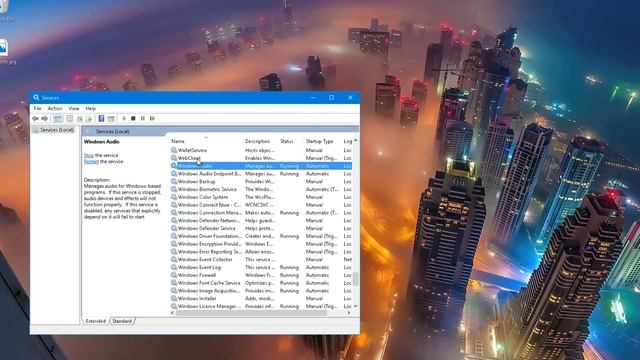Click the gear icon beside Windows Event Log
The image size is (640, 360).
click(x=174, y=267)
